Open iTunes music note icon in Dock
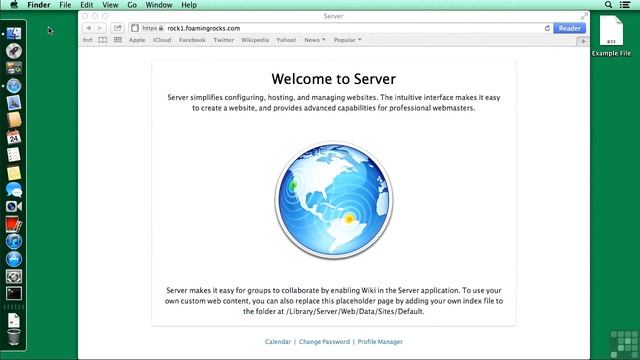Viewport: 640px width, 360px height. pos(14,241)
